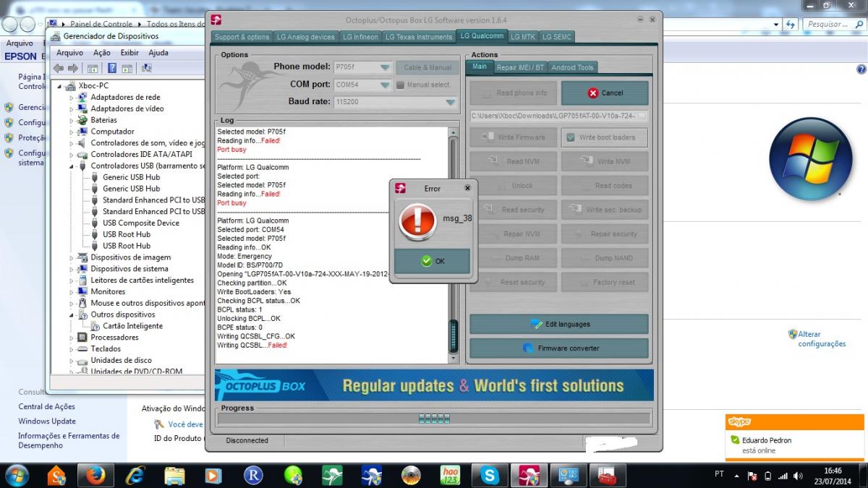This screenshot has width=868, height=488.
Task: Click the back arrow in Device Manager toolbar
Action: [x=58, y=68]
